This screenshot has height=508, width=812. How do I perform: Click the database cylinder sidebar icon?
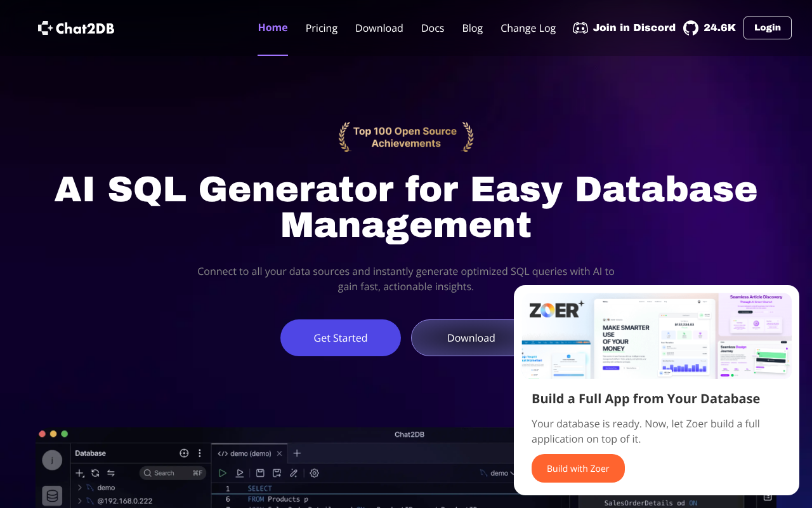coord(52,496)
